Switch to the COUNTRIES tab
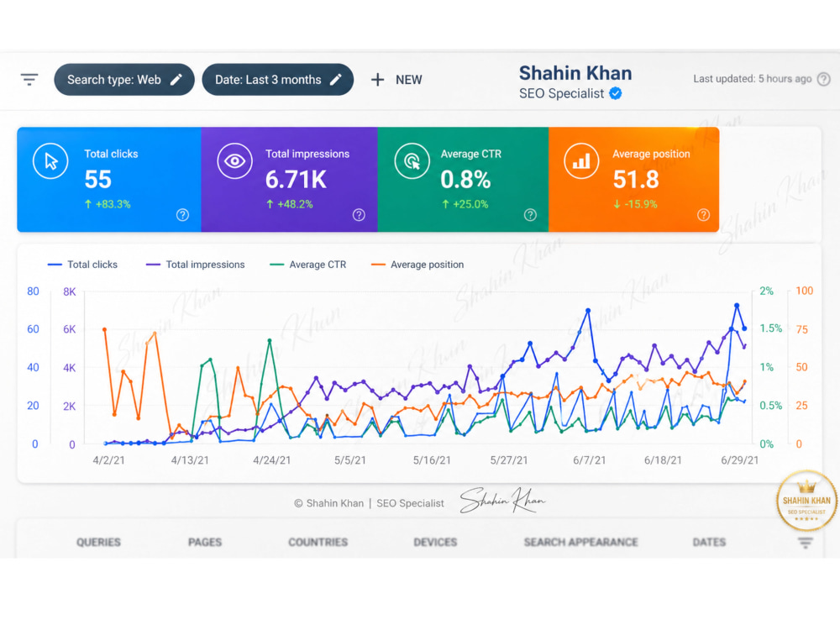Viewport: 840px width, 630px height. click(x=318, y=542)
